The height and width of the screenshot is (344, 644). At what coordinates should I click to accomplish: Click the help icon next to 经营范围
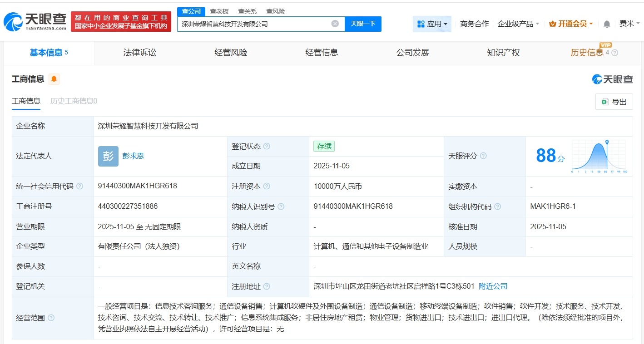coord(50,318)
